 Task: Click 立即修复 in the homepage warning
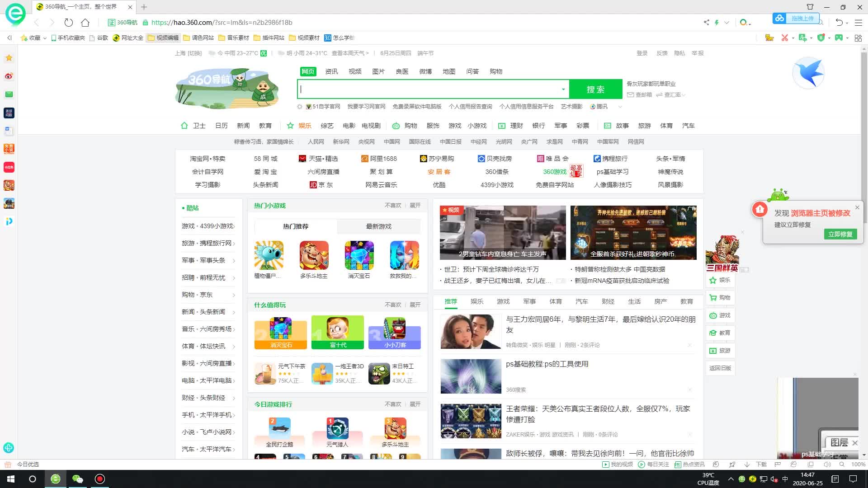tap(840, 234)
